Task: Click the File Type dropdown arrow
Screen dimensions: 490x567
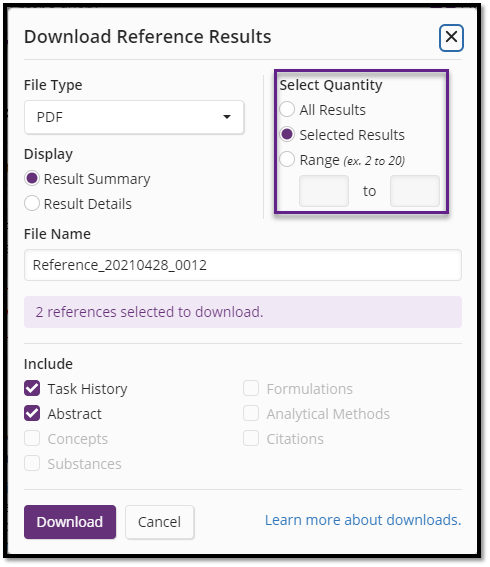Action: point(227,117)
